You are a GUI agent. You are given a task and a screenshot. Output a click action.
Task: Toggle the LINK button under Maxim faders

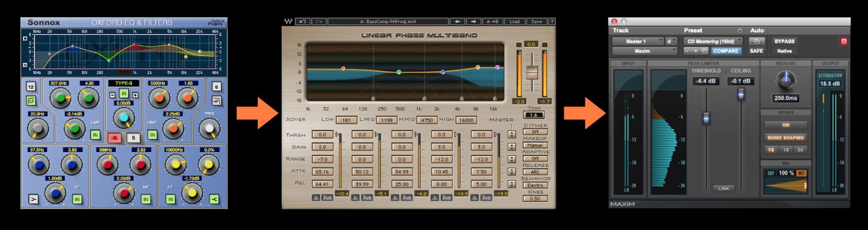click(x=723, y=188)
